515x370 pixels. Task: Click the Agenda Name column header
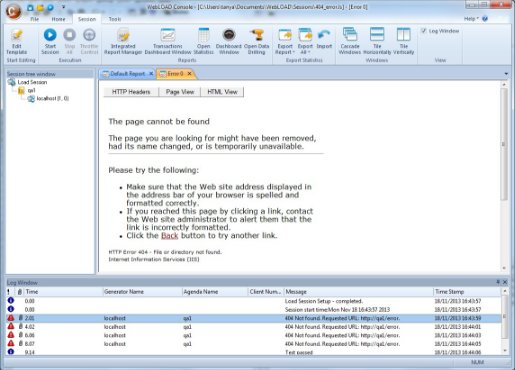(215, 292)
